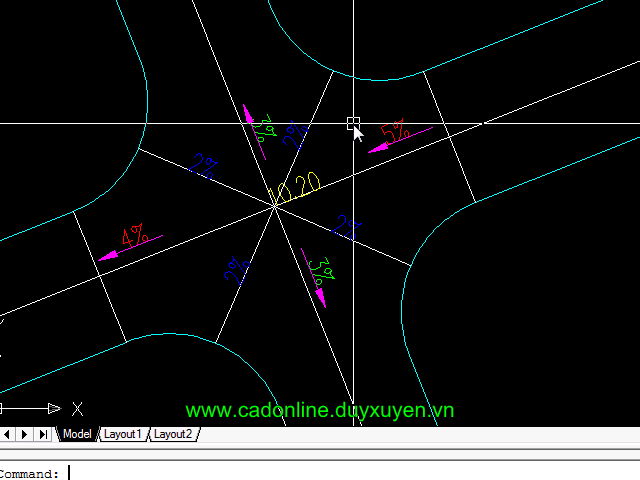Click the horizontal scrollbar beside layout tabs
640x480 pixels.
point(420,434)
